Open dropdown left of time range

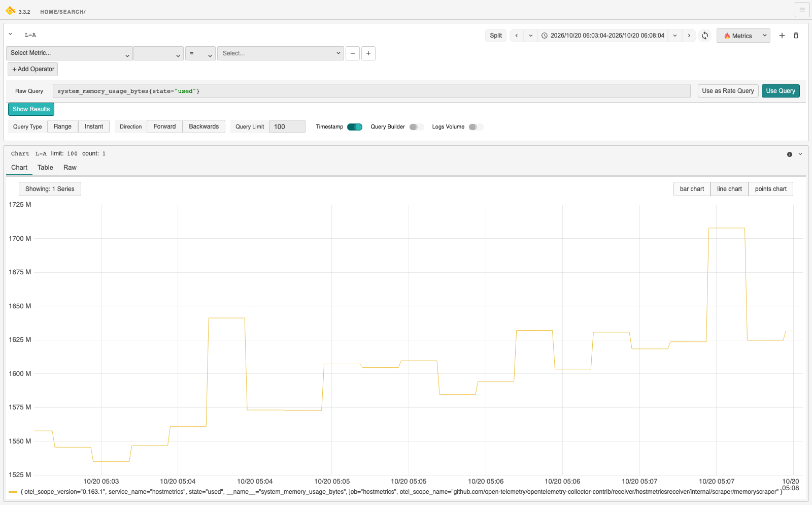(530, 36)
